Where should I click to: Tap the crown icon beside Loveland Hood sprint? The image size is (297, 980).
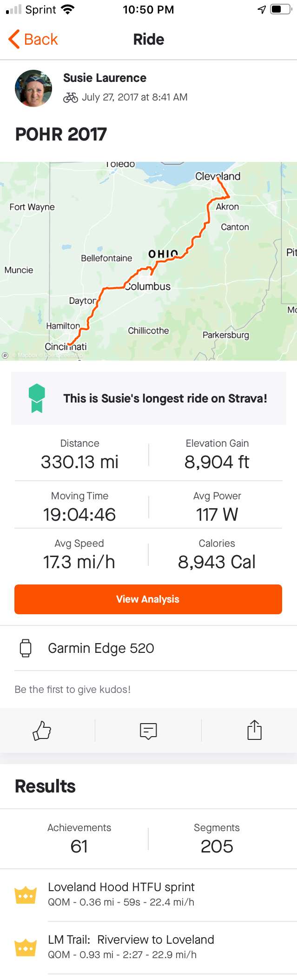[26, 894]
